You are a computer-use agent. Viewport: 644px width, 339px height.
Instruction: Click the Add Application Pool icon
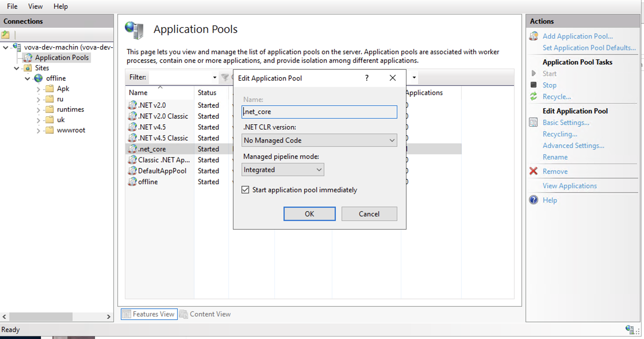534,36
